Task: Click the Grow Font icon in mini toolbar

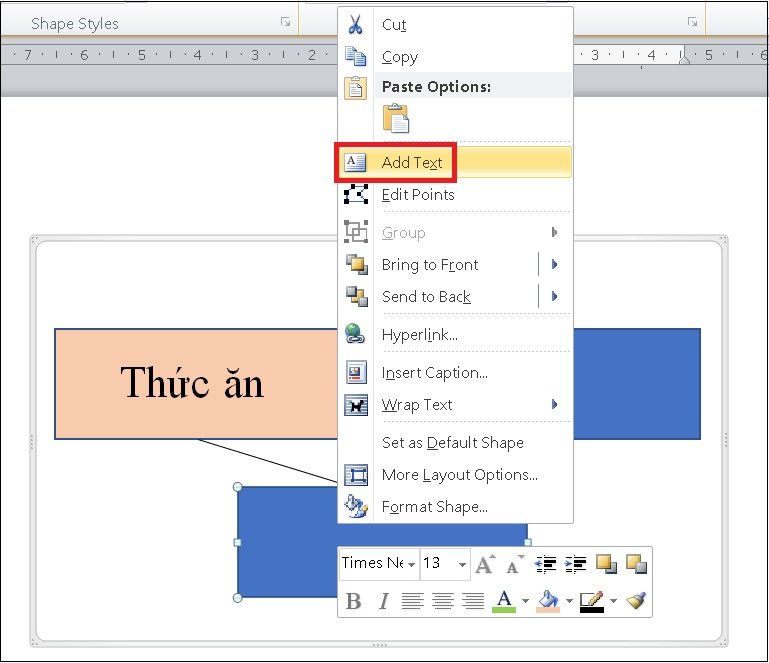Action: pyautogui.click(x=486, y=564)
